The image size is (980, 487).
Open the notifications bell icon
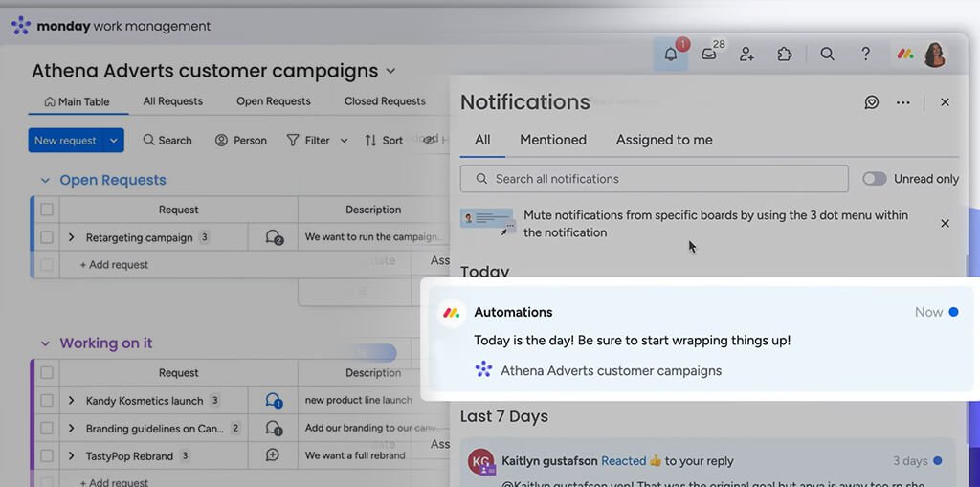(671, 55)
